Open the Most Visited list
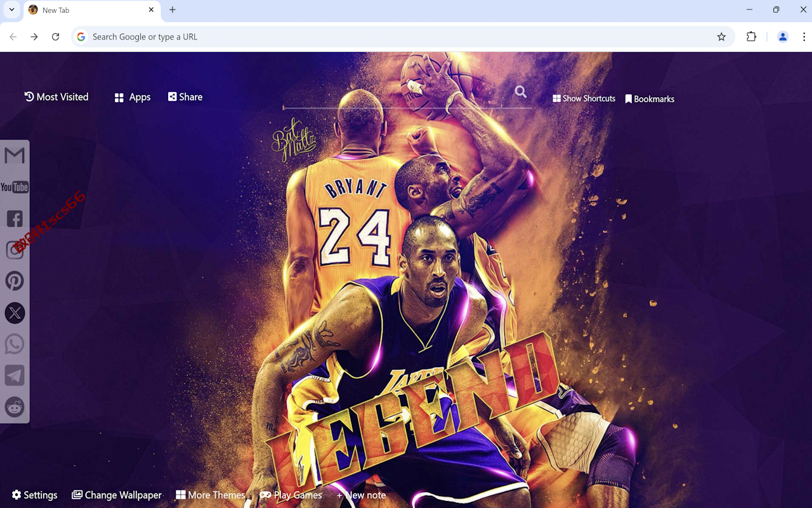Screen dimensions: 812x508 click(56, 97)
